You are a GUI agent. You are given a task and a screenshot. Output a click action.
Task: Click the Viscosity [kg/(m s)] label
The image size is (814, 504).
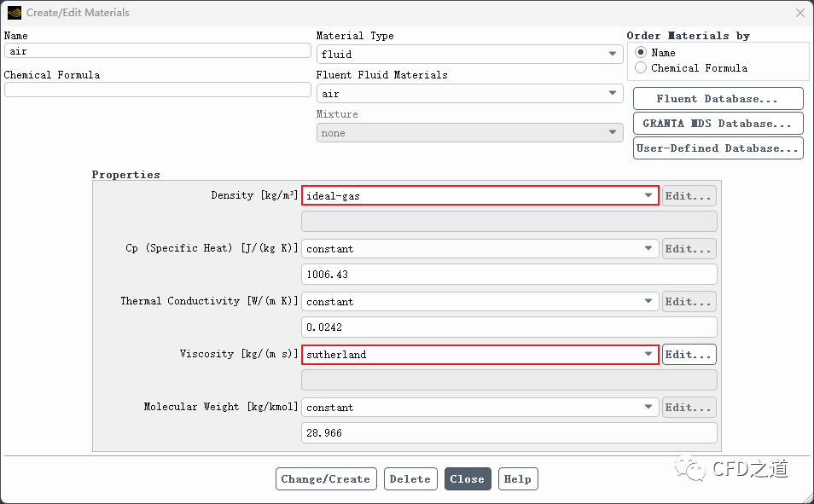(239, 354)
